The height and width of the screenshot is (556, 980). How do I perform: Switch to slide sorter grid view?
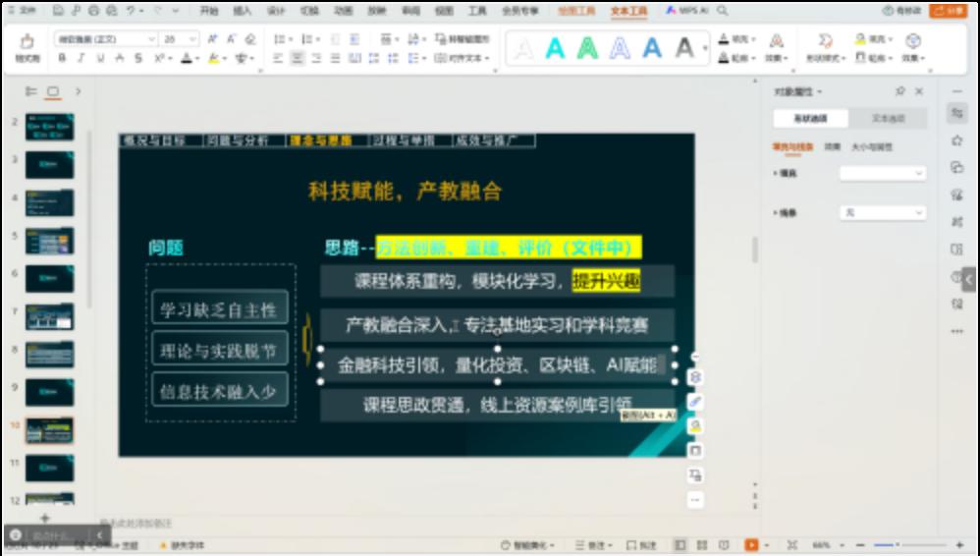click(x=701, y=545)
